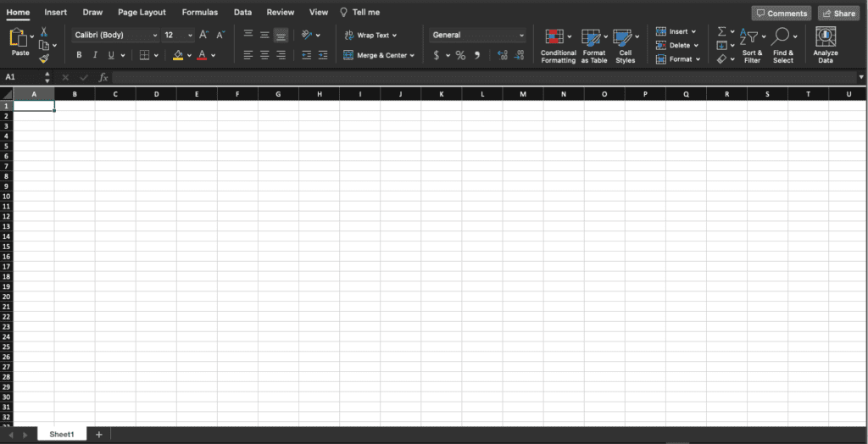The image size is (868, 444).
Task: Apply the Borders icon
Action: (x=144, y=55)
